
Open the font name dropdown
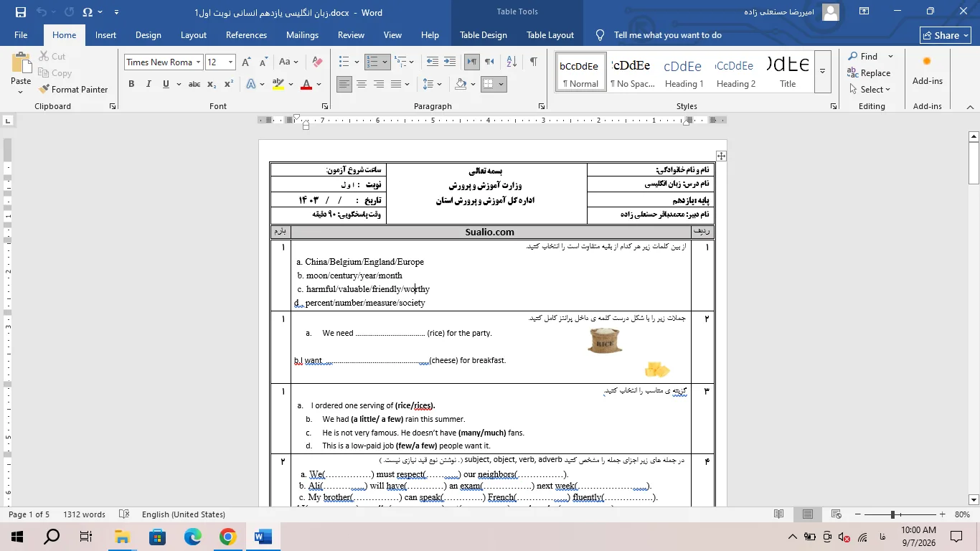pyautogui.click(x=199, y=62)
